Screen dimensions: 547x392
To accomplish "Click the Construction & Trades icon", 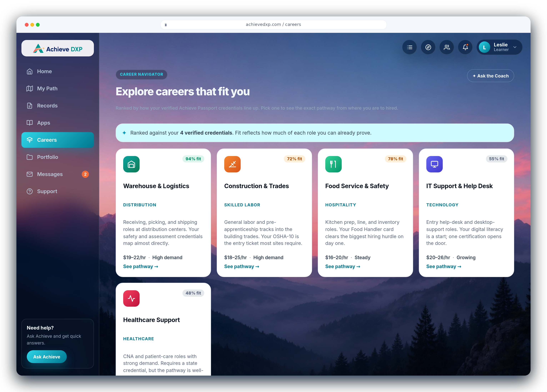I will click(x=232, y=164).
